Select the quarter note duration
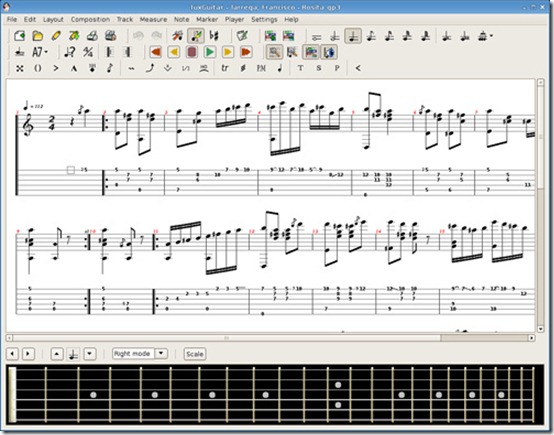Viewport: 554px width, 435px height. coord(353,36)
